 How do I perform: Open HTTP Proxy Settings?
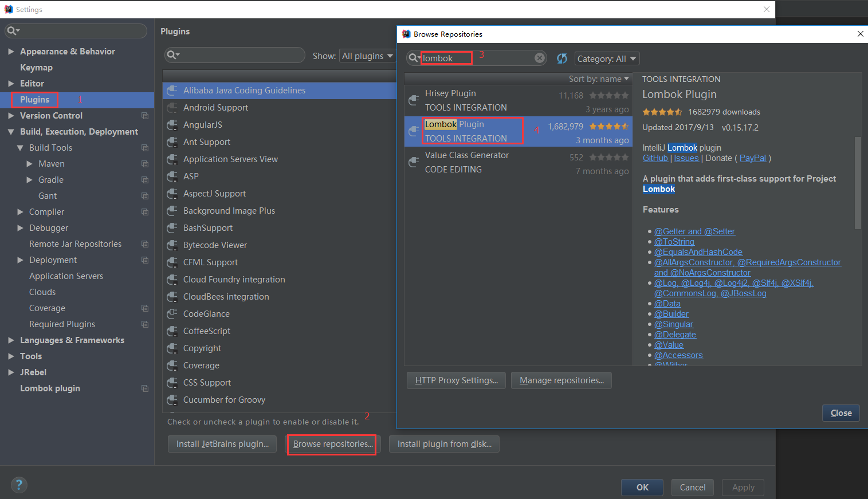(x=456, y=380)
